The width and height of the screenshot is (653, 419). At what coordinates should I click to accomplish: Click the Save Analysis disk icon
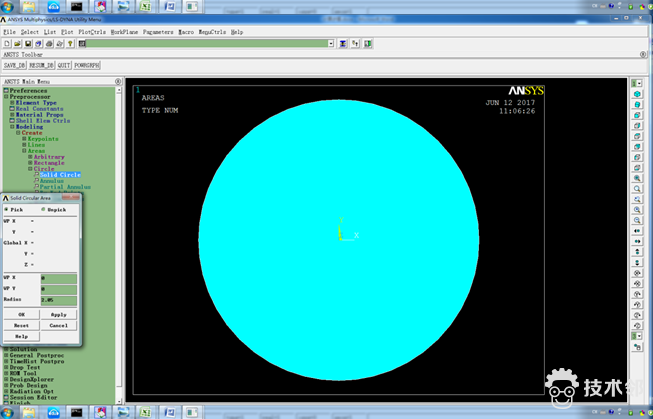[28, 43]
